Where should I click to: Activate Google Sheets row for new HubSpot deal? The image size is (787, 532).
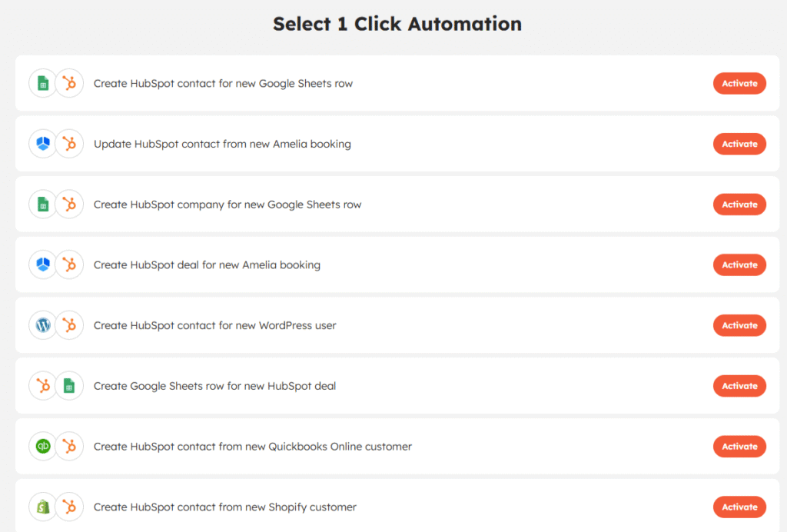739,386
